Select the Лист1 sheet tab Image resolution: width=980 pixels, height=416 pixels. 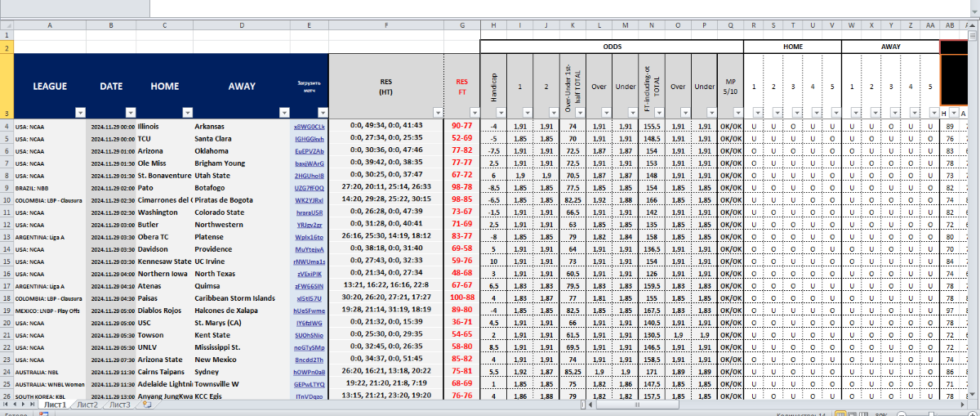tap(55, 405)
